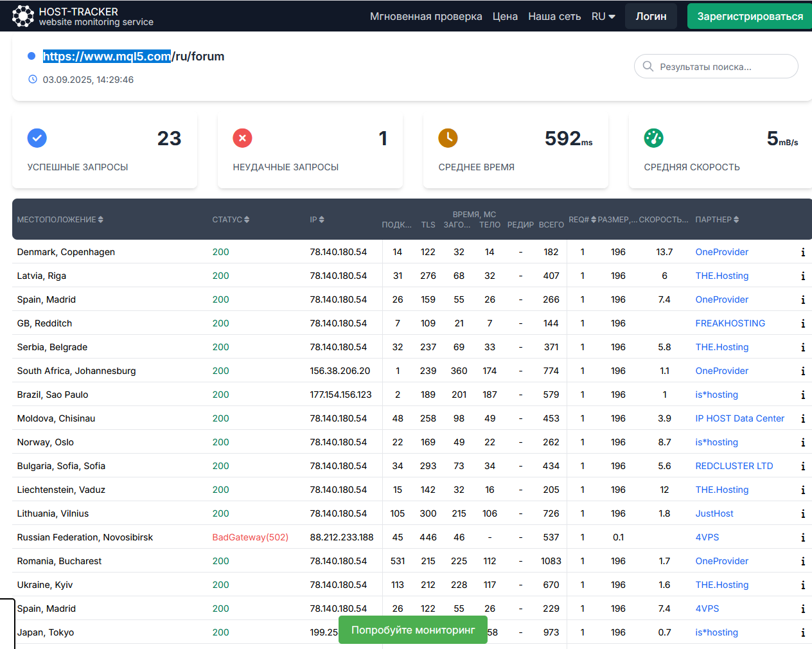Open info icon for Bulgaria, Sofia row
The width and height of the screenshot is (812, 649).
pyautogui.click(x=803, y=466)
